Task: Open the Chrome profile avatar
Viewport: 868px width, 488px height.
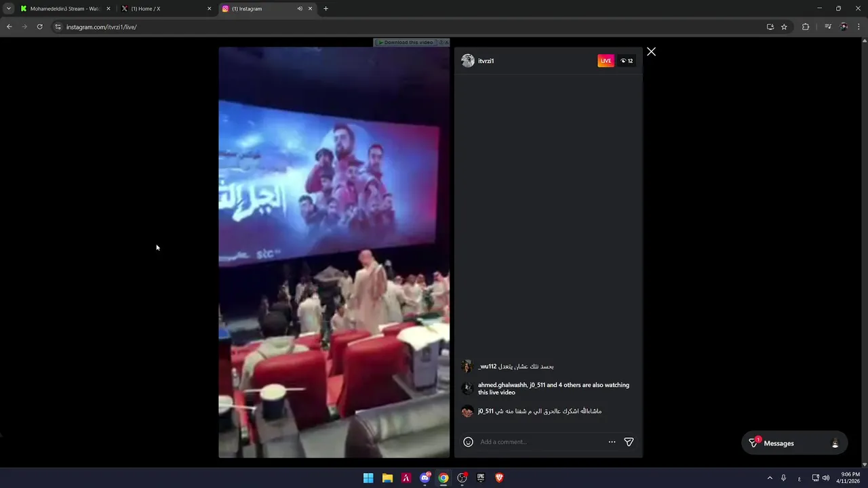Action: point(844,27)
